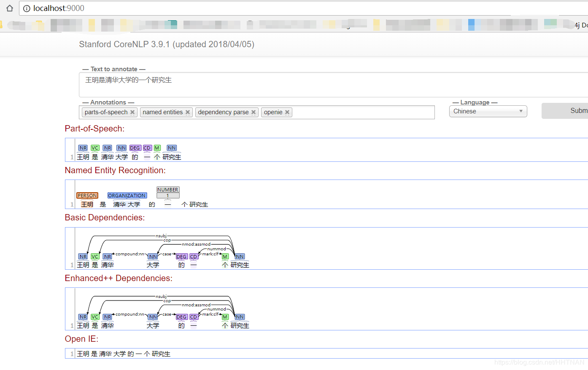The image size is (588, 370).
Task: Click M tag in Part-of-Speech section
Action: pos(157,148)
